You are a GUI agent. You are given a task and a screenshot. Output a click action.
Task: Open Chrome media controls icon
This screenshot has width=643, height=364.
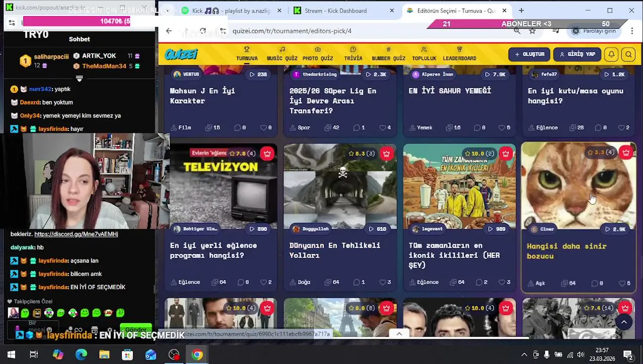coord(556,31)
